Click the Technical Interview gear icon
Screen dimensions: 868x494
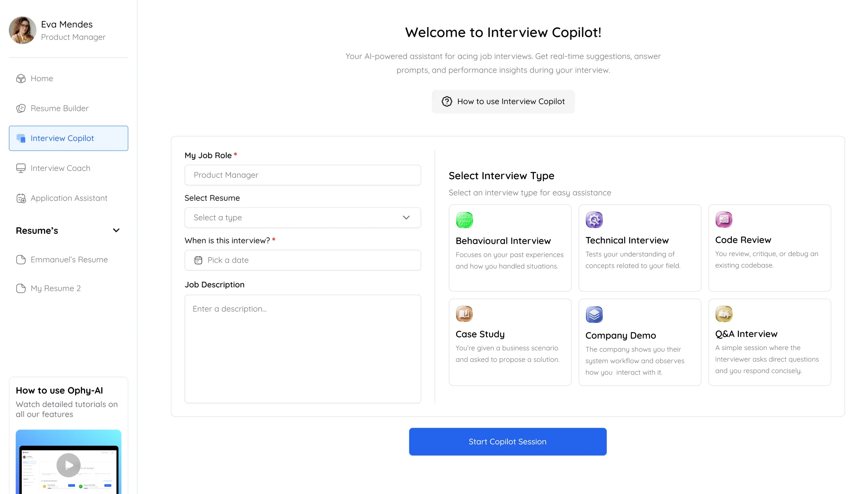594,220
